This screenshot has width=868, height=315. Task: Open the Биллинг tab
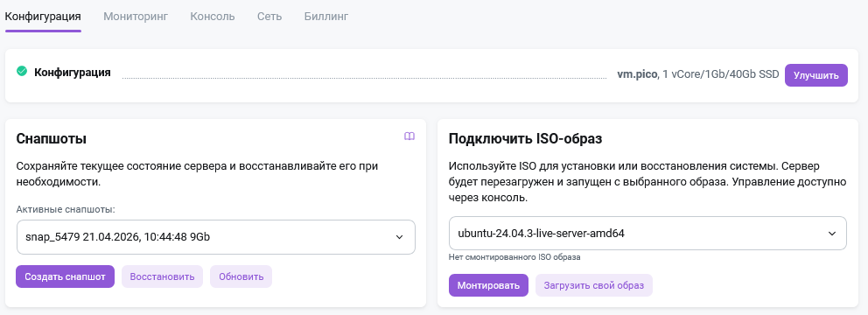(x=326, y=16)
